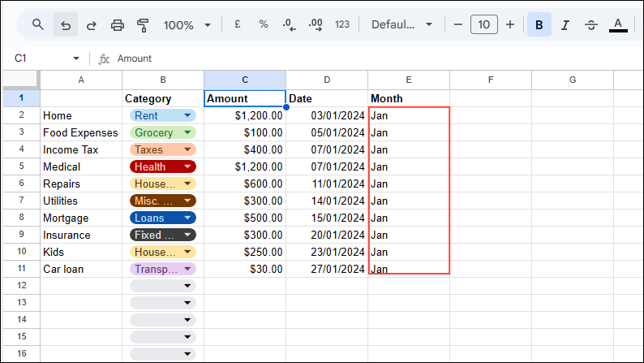Screen dimensions: 644x363
Task: Select the $250.00 amount cell
Action: pos(245,252)
